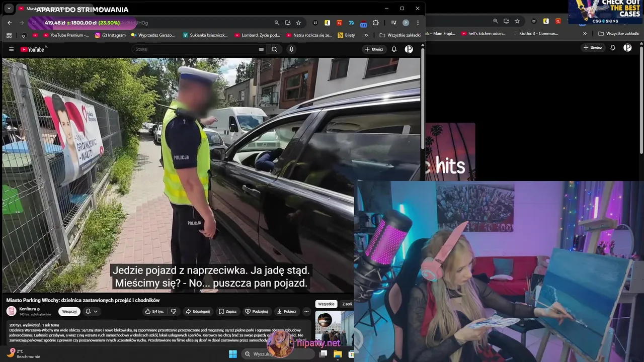Viewport: 644px width, 362px height.
Task: Open the zoom magnifier in front address bar
Action: pyautogui.click(x=277, y=23)
